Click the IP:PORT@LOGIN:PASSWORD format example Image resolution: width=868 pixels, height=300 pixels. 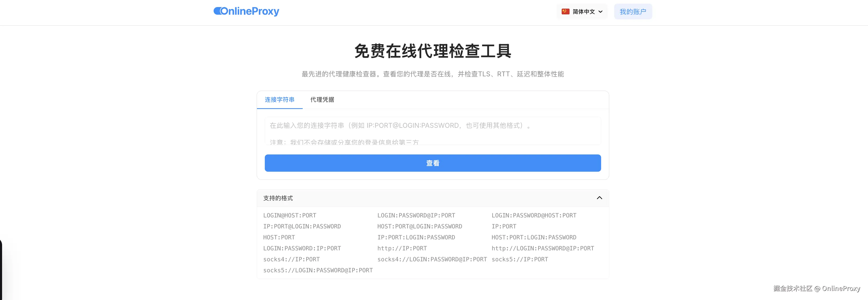coord(302,227)
